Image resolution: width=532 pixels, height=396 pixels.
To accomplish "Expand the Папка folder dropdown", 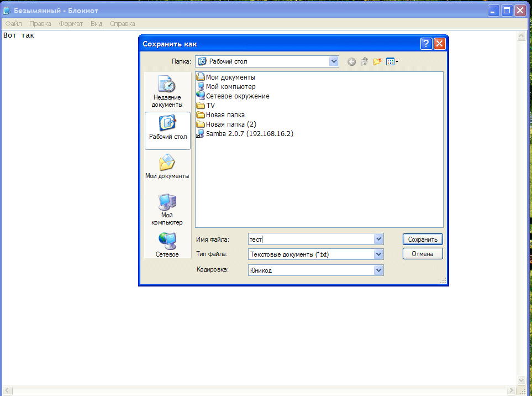I will coord(334,61).
